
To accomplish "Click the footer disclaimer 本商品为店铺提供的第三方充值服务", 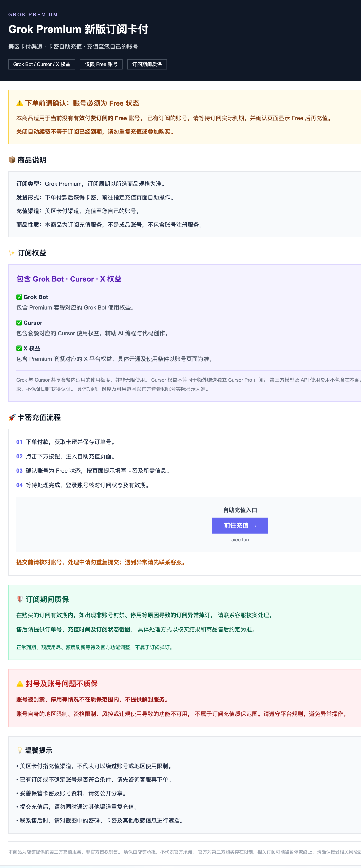I will [x=185, y=852].
